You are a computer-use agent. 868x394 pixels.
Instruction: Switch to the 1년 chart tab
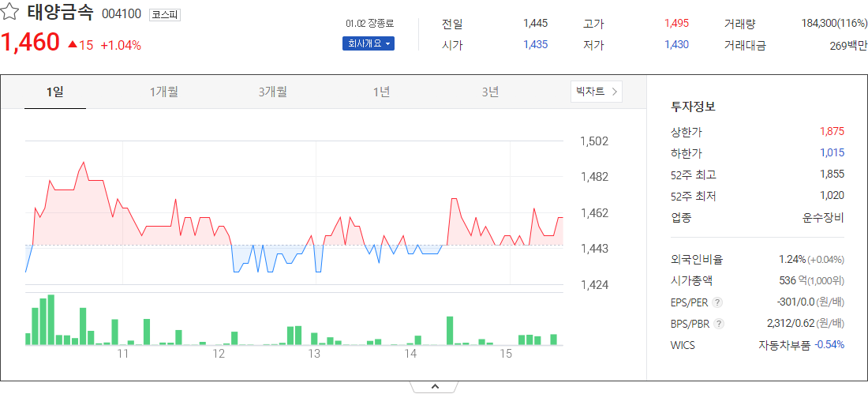pyautogui.click(x=381, y=92)
